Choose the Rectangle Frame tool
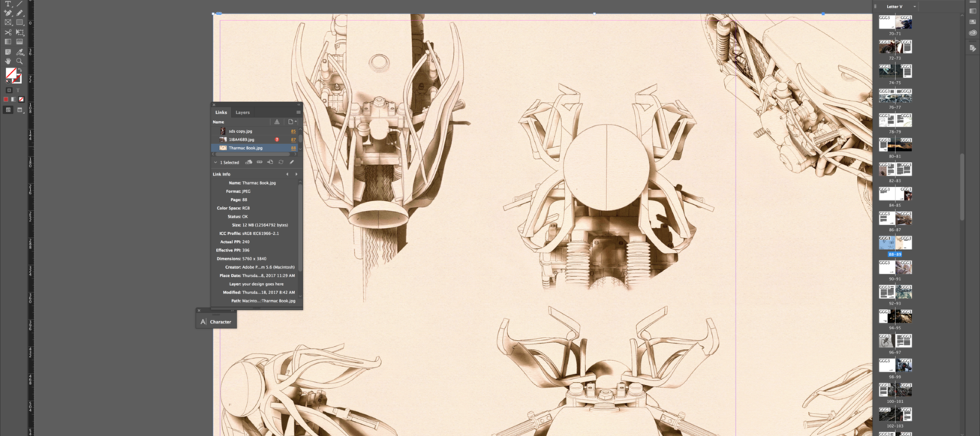 8,23
